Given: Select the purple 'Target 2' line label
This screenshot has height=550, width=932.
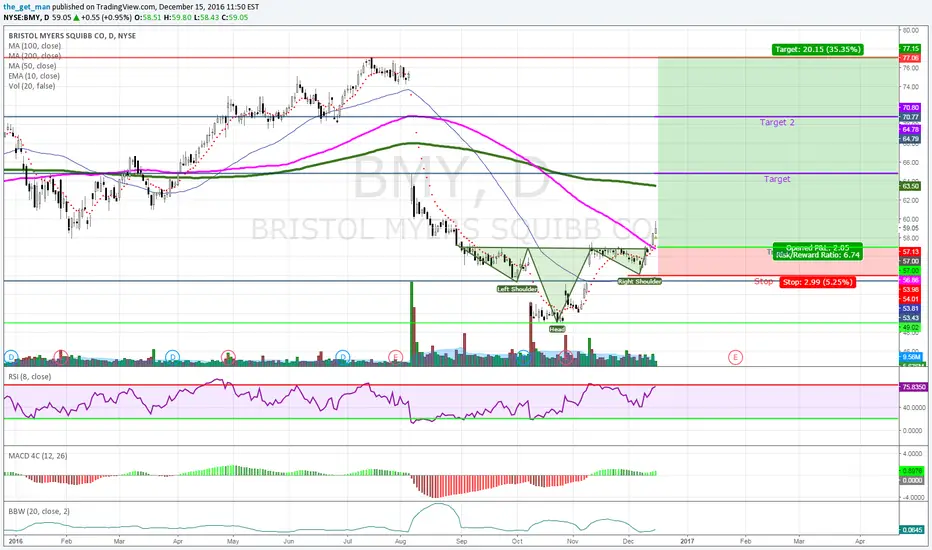Looking at the screenshot, I should coord(777,122).
